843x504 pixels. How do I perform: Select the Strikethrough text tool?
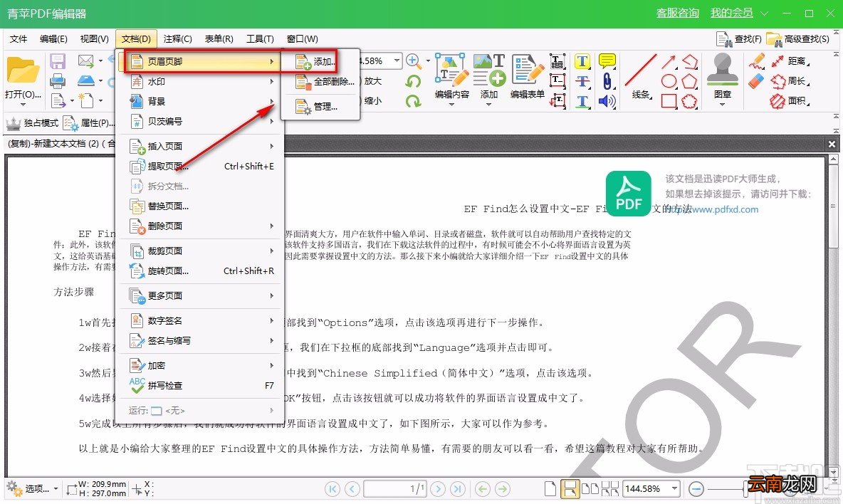(582, 82)
